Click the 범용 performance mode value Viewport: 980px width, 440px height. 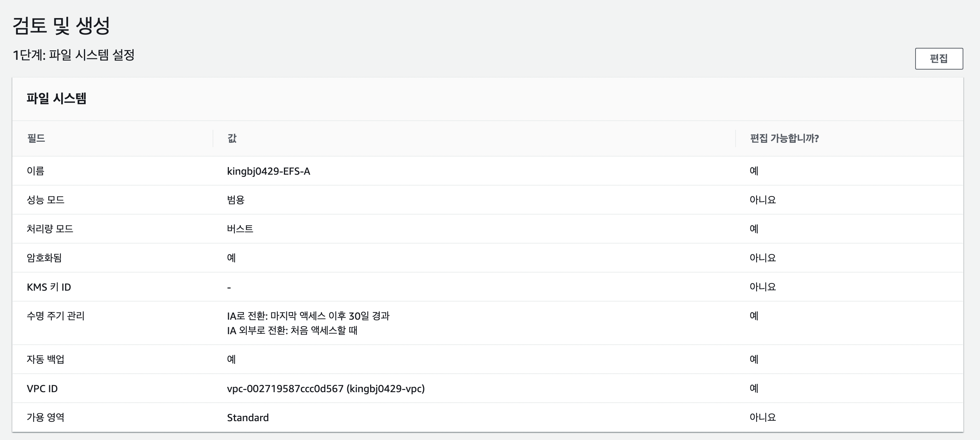(235, 200)
